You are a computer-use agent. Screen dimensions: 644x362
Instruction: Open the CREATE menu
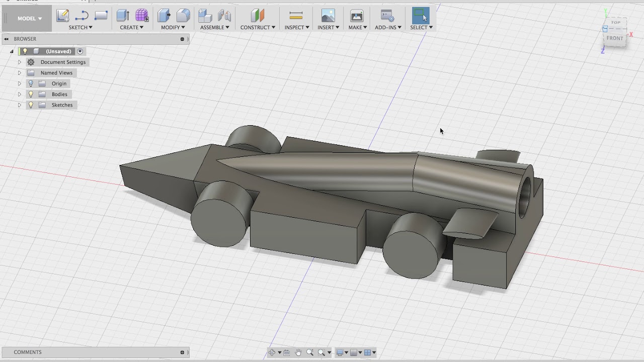click(x=132, y=27)
